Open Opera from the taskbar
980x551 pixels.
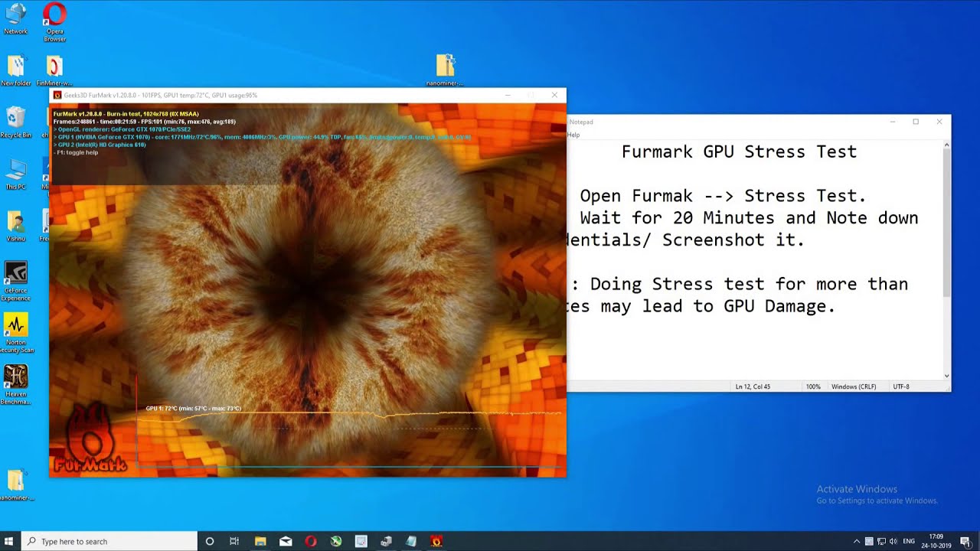click(x=311, y=541)
